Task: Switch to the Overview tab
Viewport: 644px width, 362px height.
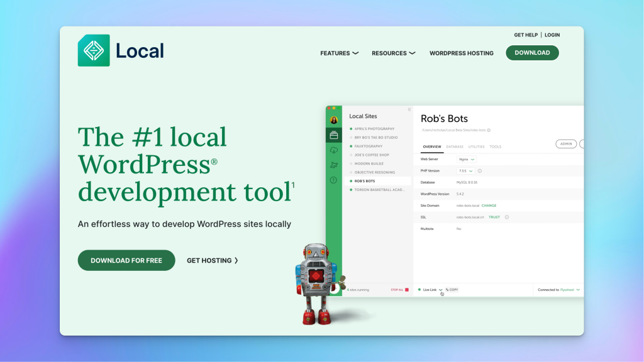Action: (432, 146)
